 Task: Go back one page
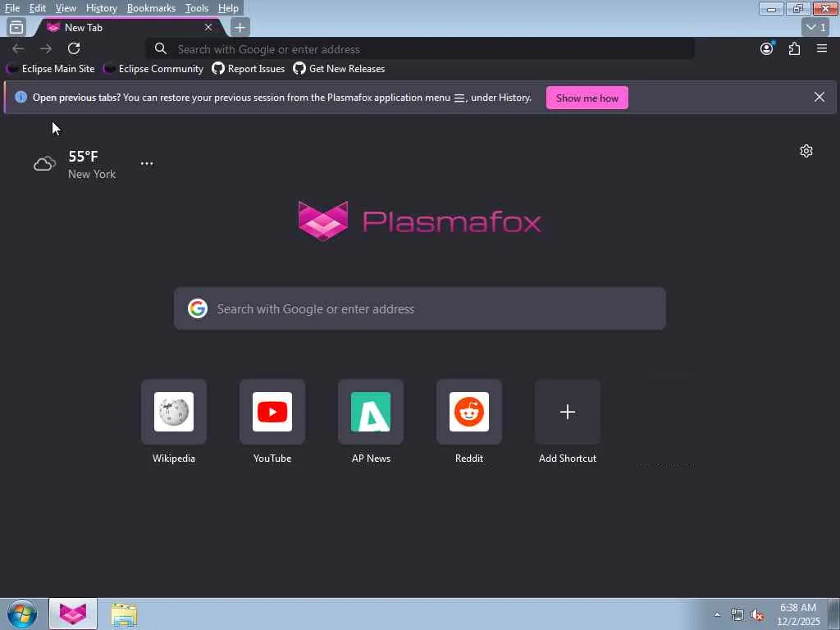point(18,48)
